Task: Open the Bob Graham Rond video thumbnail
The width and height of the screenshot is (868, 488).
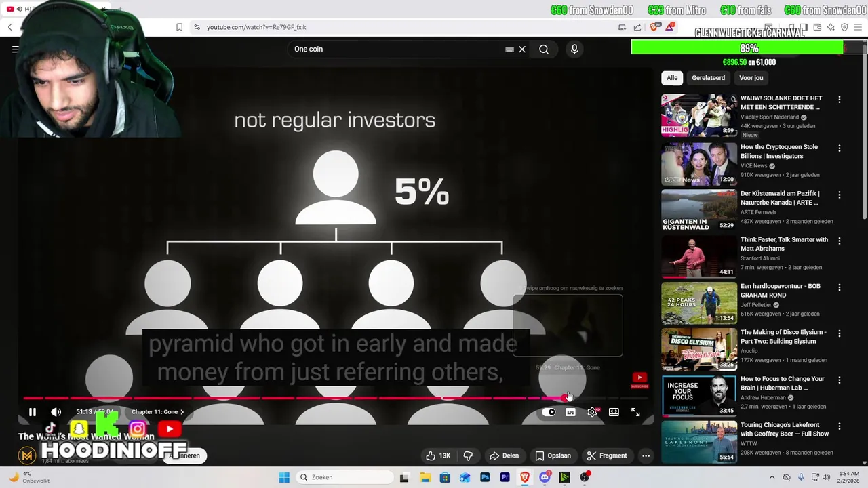Action: point(699,303)
